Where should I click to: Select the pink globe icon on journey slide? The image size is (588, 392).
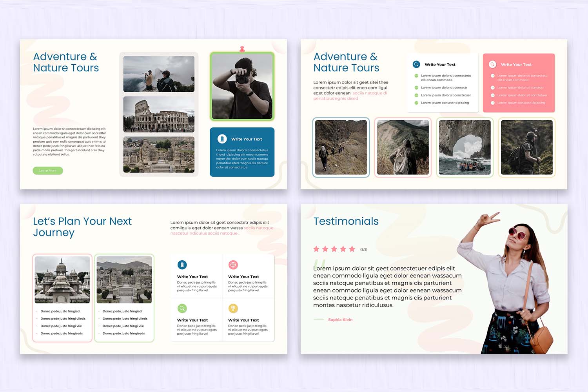233,265
